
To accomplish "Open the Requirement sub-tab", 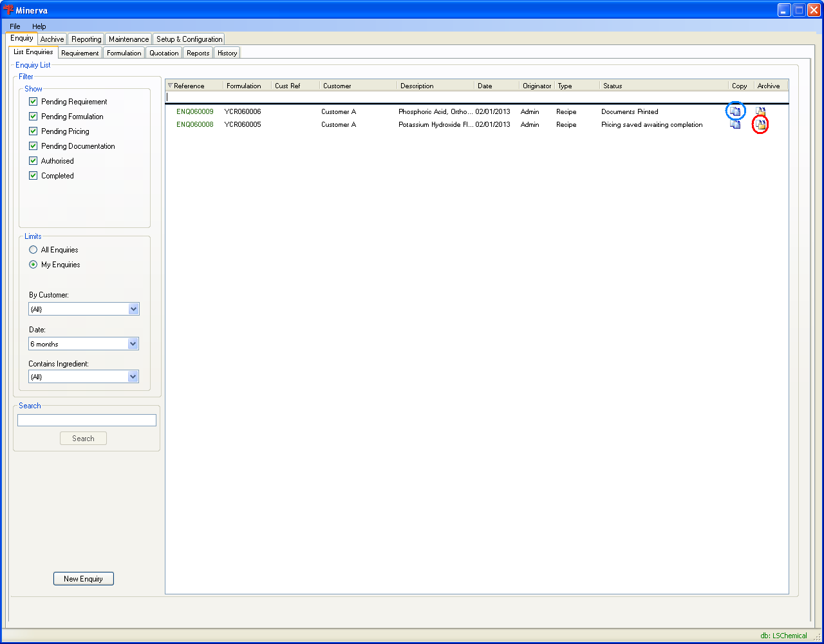I will pyautogui.click(x=80, y=53).
